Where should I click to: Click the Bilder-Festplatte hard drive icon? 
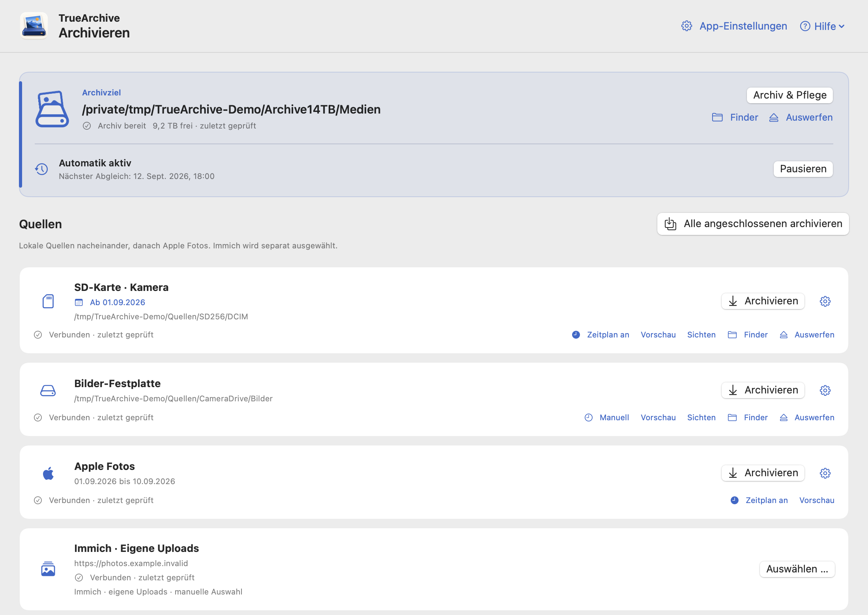pyautogui.click(x=48, y=390)
